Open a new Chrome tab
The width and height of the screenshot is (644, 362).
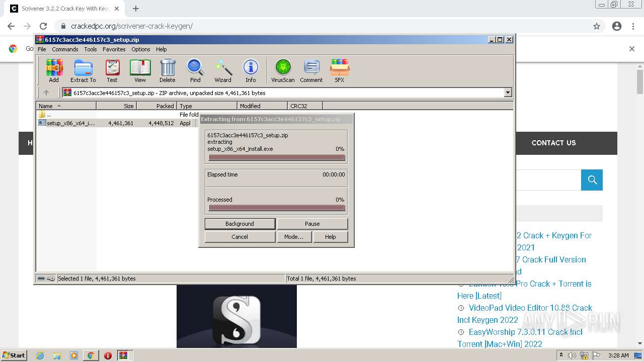click(136, 9)
